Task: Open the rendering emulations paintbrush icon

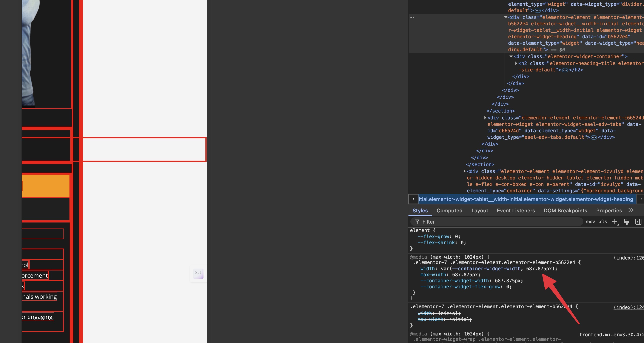Action: (x=627, y=222)
